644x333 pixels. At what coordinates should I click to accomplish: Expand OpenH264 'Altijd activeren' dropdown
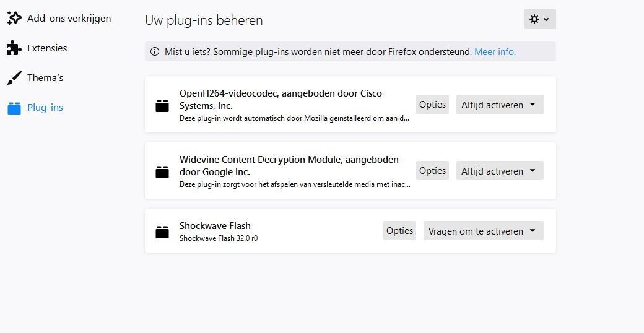(500, 105)
